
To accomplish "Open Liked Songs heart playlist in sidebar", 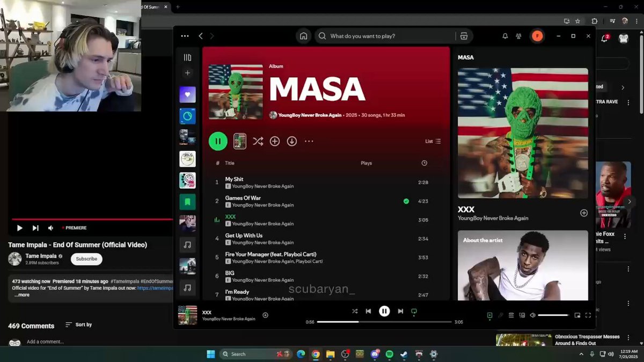I will point(187,94).
